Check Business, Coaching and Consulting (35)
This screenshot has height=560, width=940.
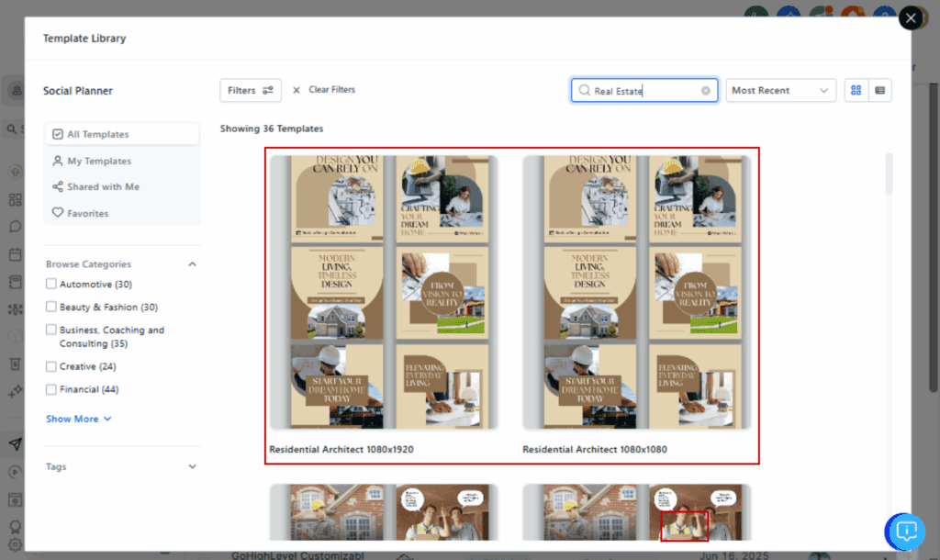(51, 330)
